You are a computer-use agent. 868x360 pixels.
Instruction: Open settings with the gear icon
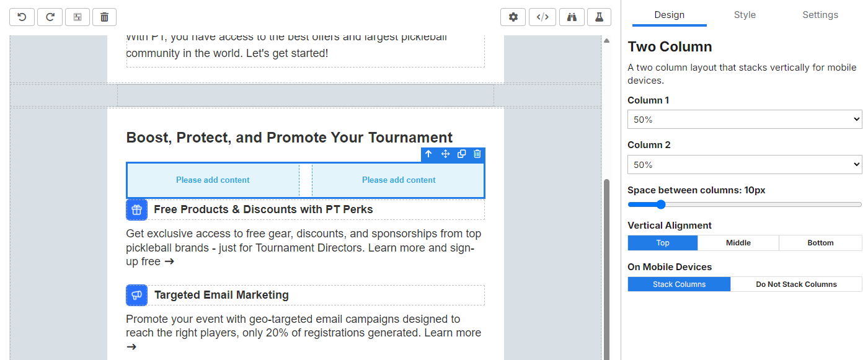point(513,17)
